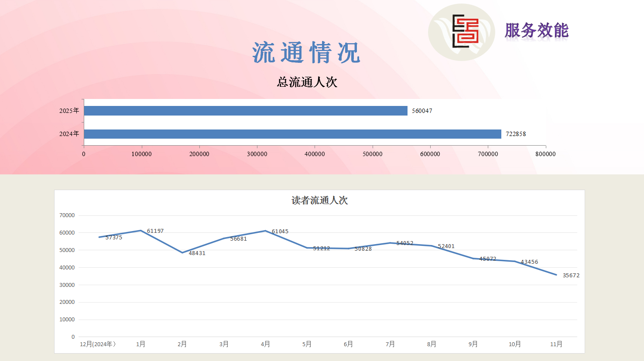
Task: Click the 2025年 category label
Action: pyautogui.click(x=69, y=111)
